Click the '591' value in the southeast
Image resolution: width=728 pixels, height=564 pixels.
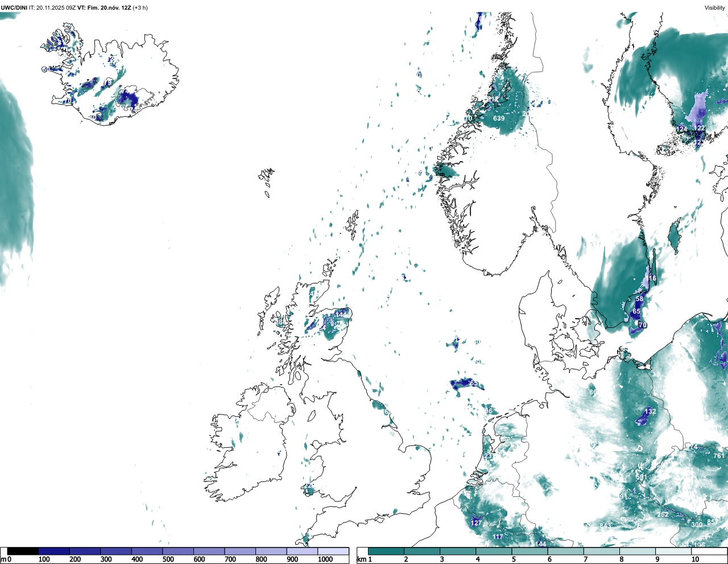pyautogui.click(x=642, y=477)
